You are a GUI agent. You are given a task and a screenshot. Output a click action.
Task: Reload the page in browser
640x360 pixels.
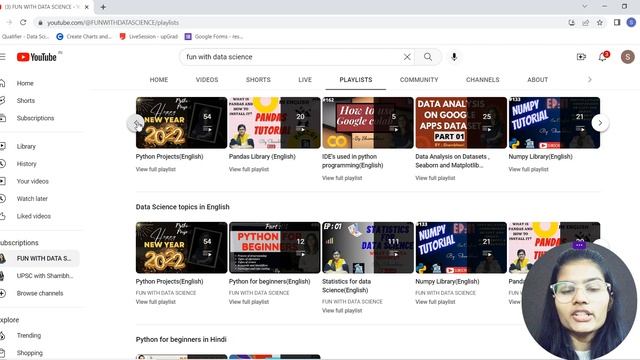[x=23, y=22]
